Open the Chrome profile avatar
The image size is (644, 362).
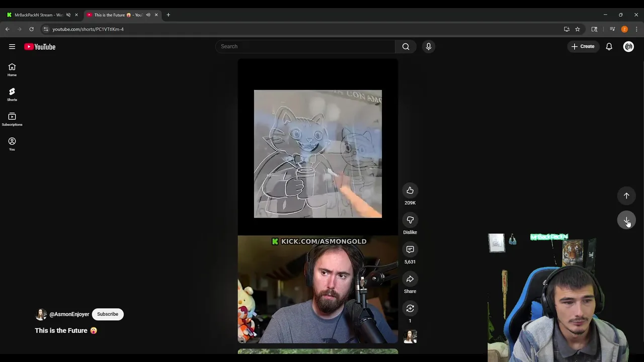click(624, 29)
